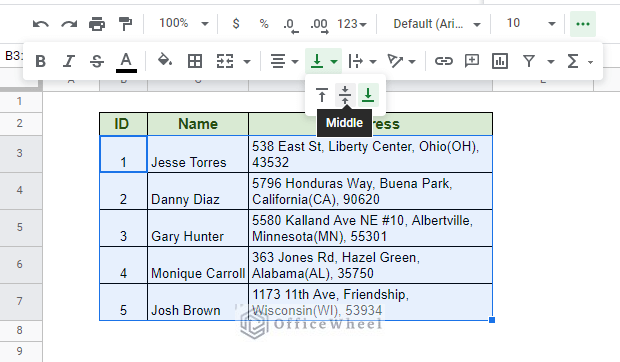Select the ID cell containing 3
This screenshot has width=620, height=362.
point(123,228)
